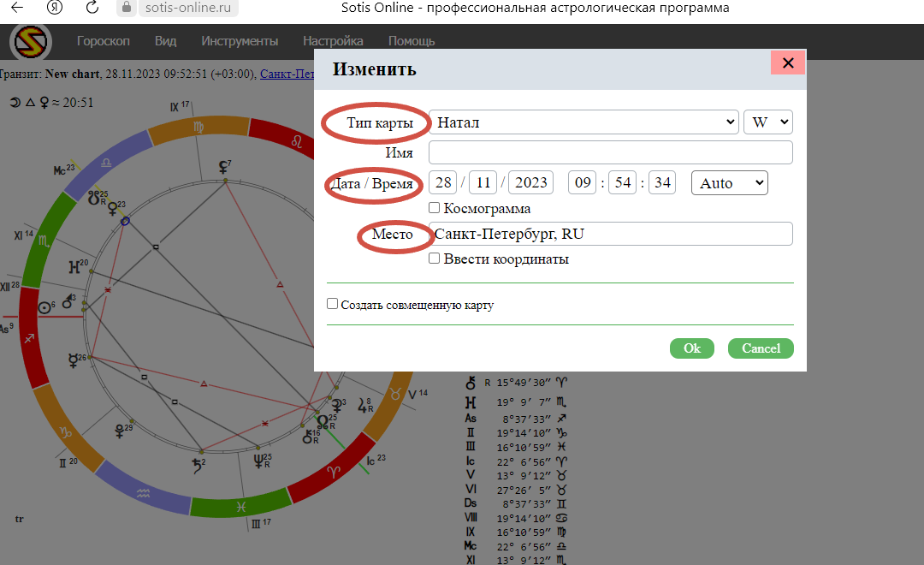Click the Virgo sign on the zodiac ring

pyautogui.click(x=198, y=127)
